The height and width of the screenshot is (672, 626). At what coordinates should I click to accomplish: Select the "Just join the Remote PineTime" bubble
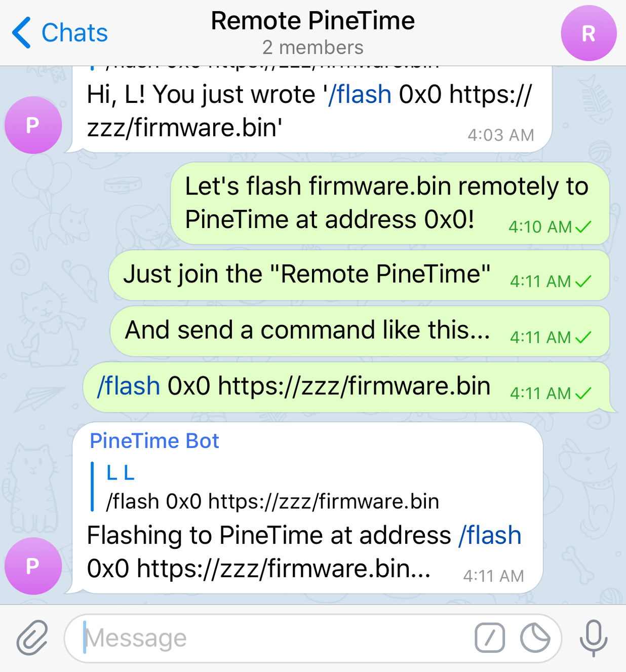coord(359,275)
